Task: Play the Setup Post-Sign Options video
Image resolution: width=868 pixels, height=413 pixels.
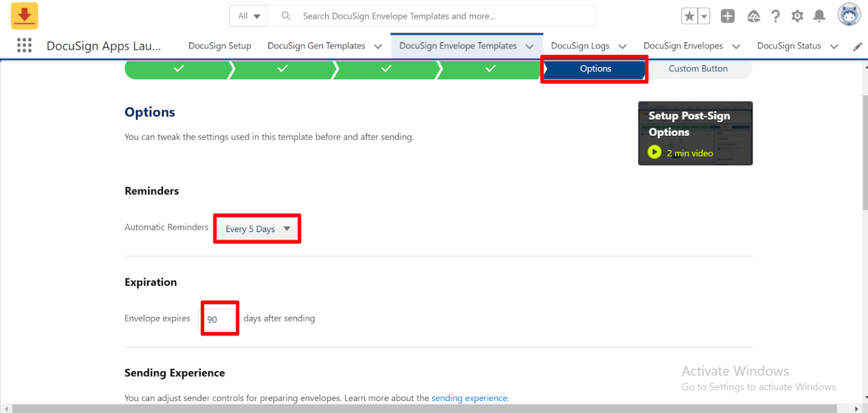Action: (x=695, y=133)
